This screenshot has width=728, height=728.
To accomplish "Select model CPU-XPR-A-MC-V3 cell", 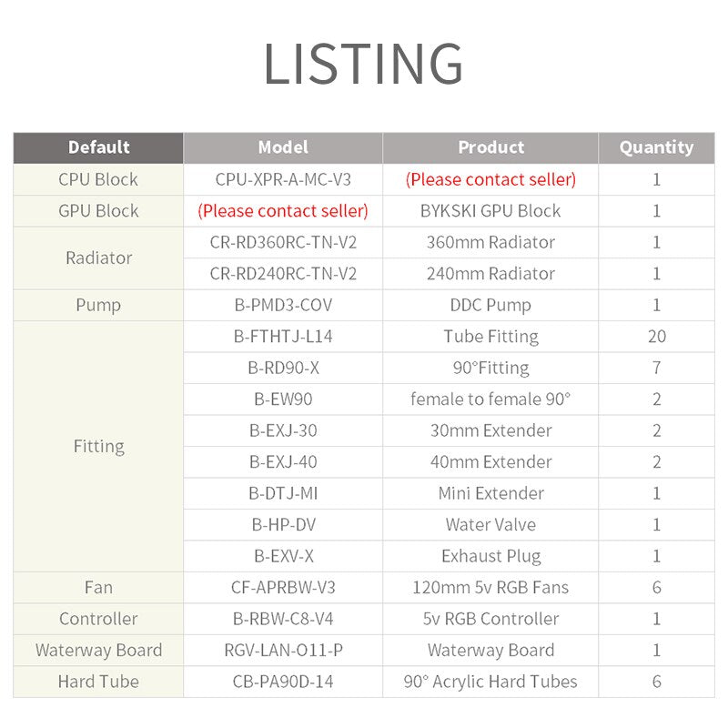I will point(283,179).
